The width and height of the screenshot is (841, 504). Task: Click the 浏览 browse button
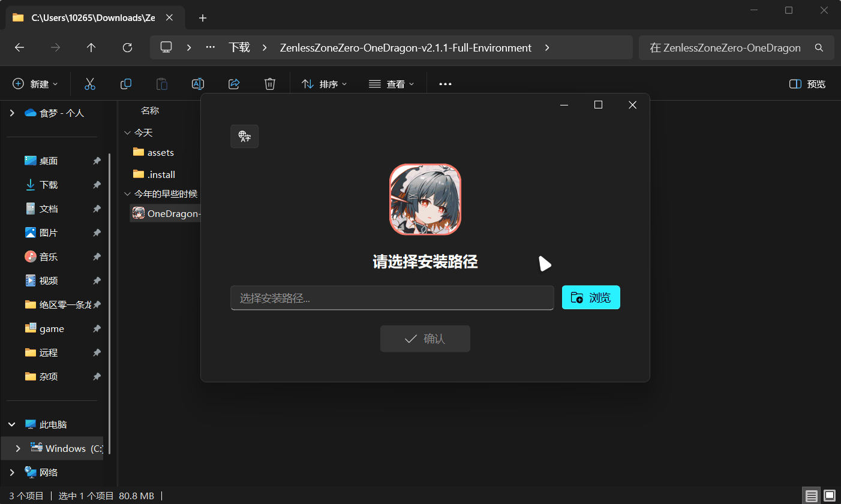(x=591, y=297)
